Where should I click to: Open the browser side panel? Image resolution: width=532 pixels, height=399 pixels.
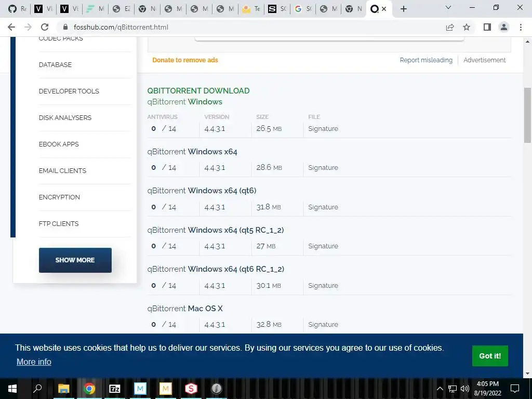[x=487, y=27]
